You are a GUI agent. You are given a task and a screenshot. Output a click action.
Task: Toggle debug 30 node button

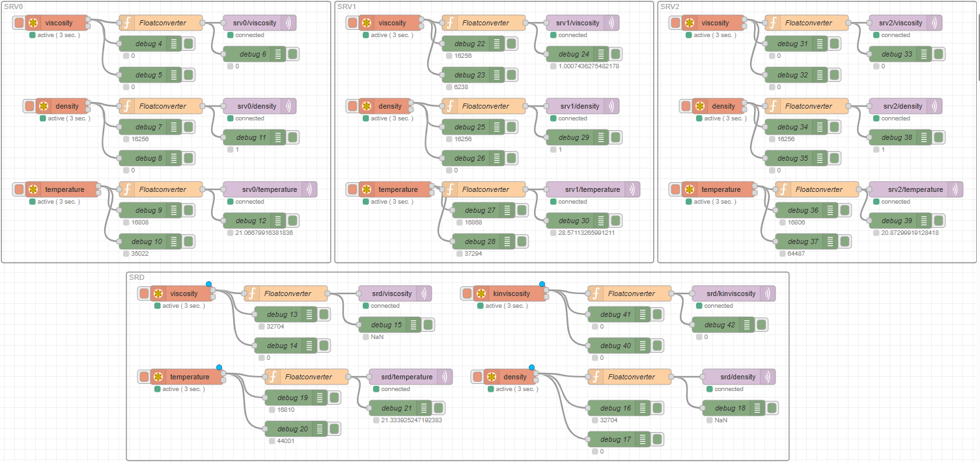tap(615, 221)
